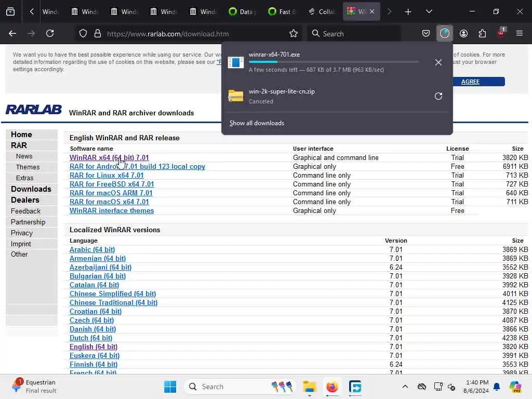Cancel the winrar-x64-701.exe download

[x=438, y=62]
